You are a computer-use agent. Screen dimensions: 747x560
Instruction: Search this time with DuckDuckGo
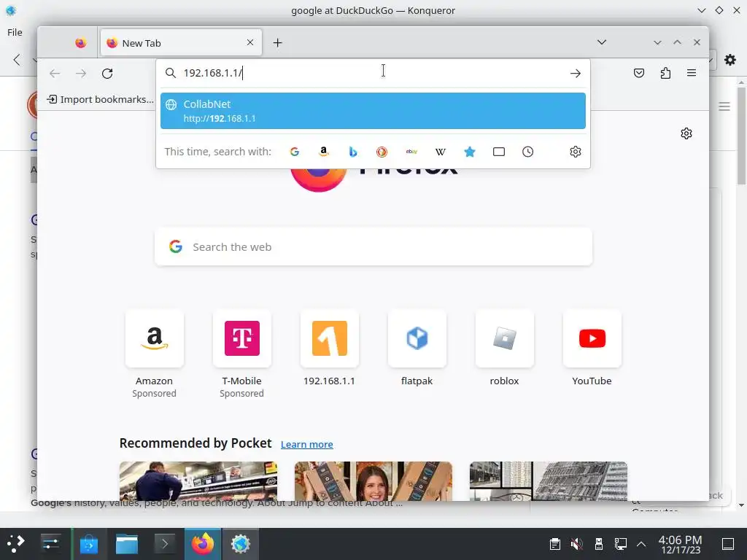click(382, 152)
